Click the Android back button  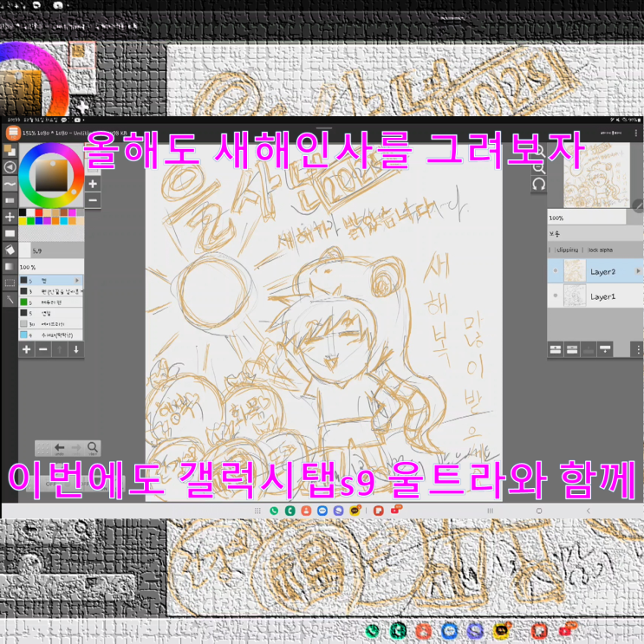[x=589, y=511]
